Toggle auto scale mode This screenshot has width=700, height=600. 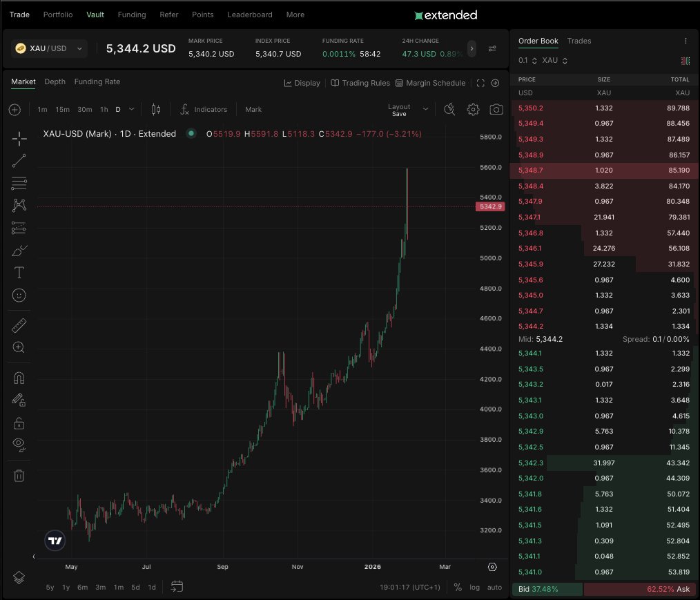tap(495, 587)
